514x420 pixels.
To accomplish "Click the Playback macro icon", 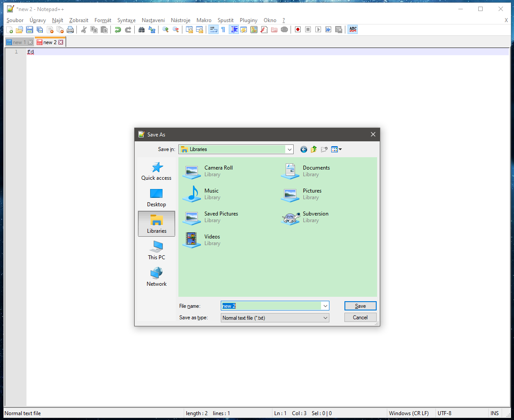I will [x=318, y=30].
